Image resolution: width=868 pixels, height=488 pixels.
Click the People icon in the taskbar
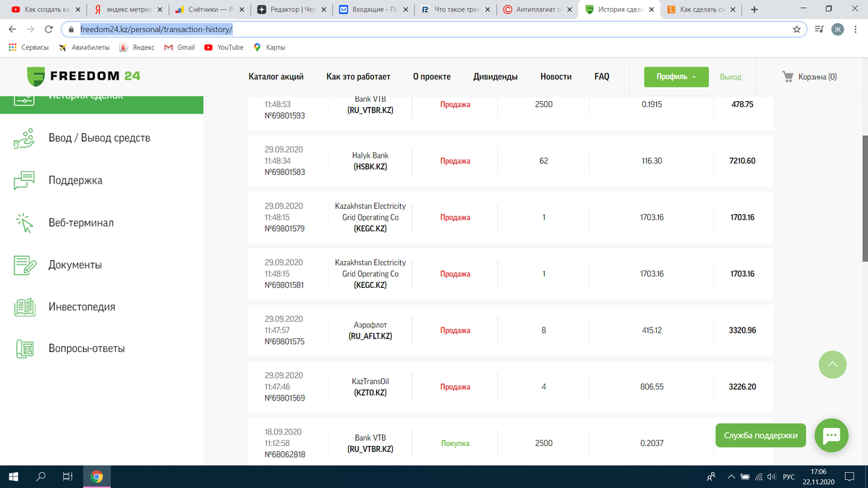711,477
